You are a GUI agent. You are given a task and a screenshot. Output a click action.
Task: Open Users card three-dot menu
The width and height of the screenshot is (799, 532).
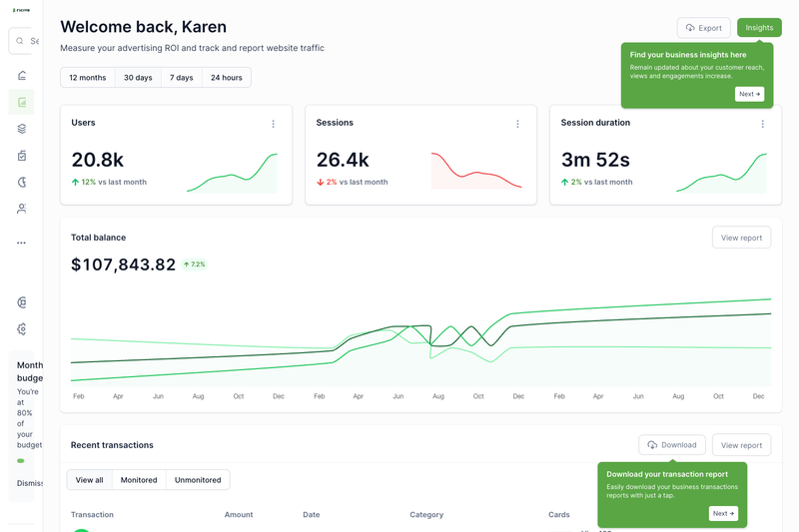click(273, 124)
